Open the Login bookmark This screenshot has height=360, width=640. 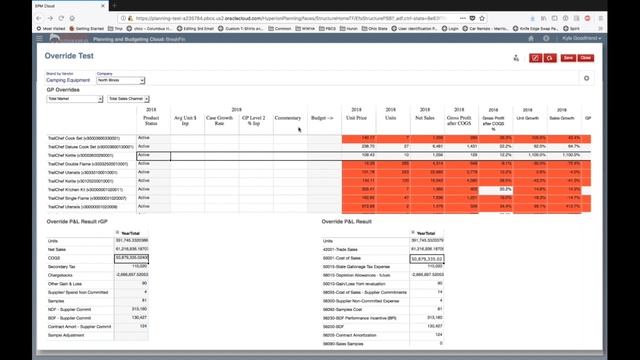point(450,29)
